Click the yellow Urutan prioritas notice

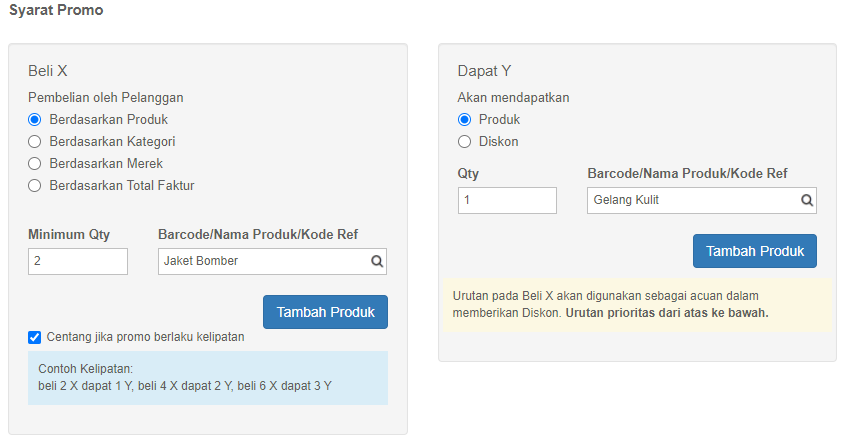637,305
